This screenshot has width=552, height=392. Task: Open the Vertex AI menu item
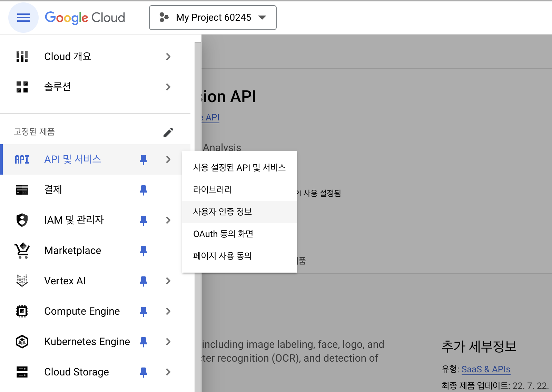point(95,281)
